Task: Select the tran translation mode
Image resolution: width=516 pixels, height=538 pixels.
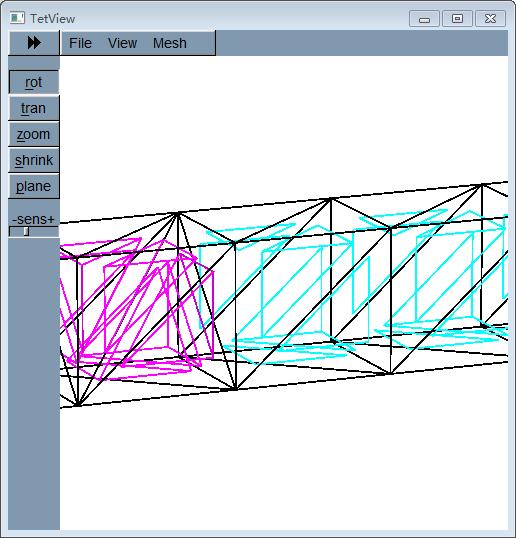Action: coord(34,108)
